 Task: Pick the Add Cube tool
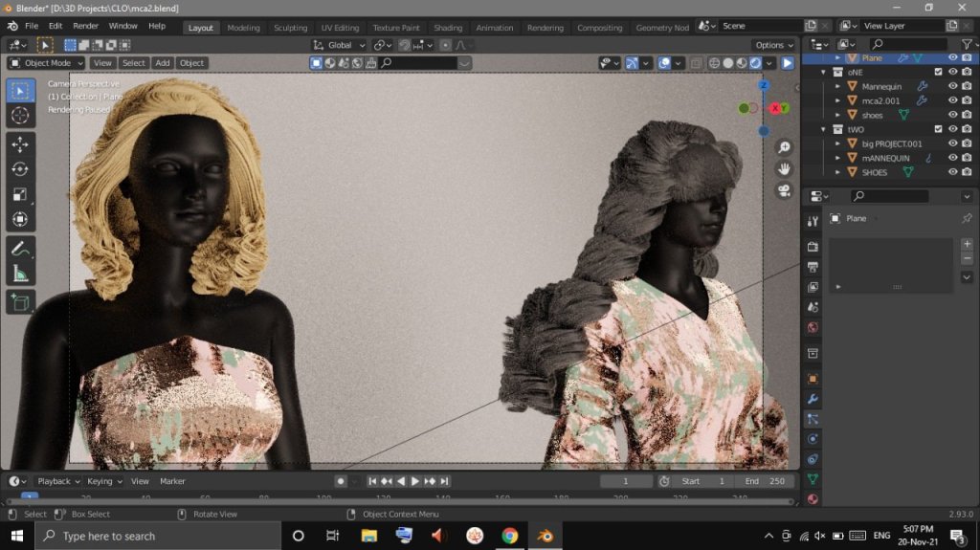click(x=20, y=302)
